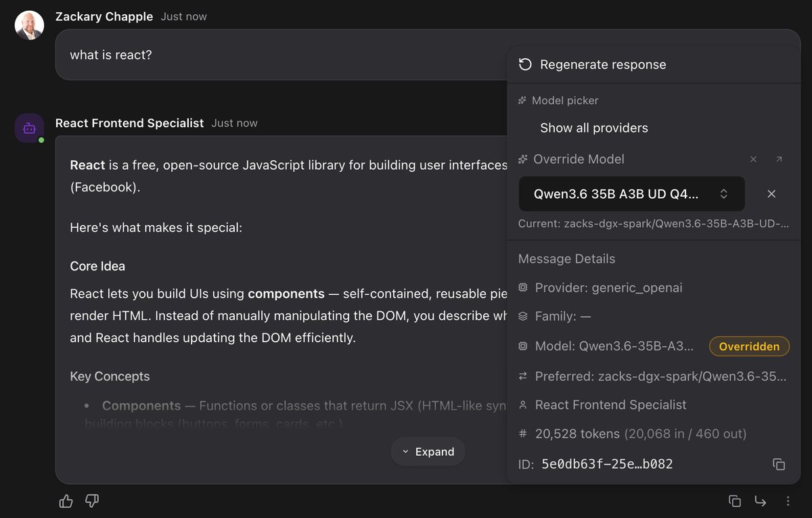The image size is (812, 518).
Task: Clear the selected override model
Action: tap(771, 194)
